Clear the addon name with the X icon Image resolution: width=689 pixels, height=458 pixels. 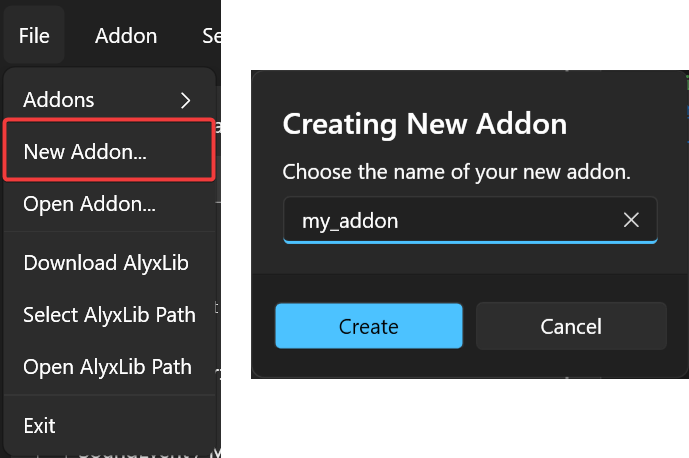click(x=631, y=220)
